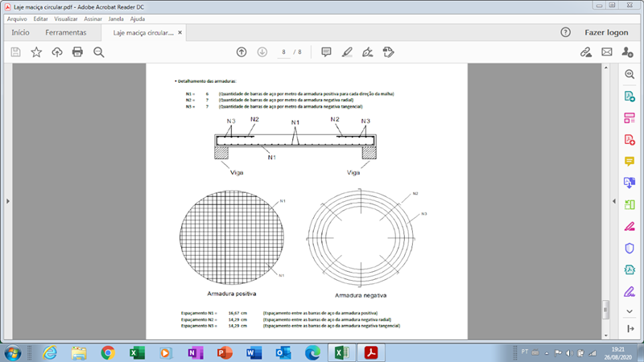Click Fazer logon button
644x362 pixels.
point(606,32)
